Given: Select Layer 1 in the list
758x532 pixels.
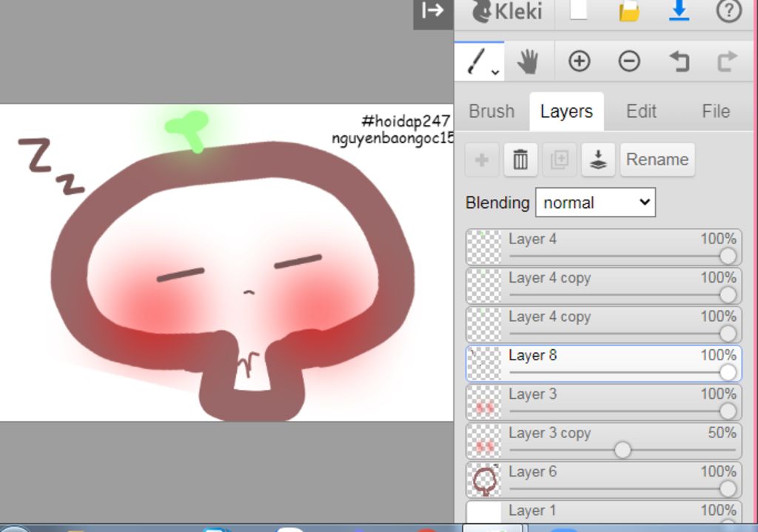Looking at the screenshot, I should coord(603,512).
